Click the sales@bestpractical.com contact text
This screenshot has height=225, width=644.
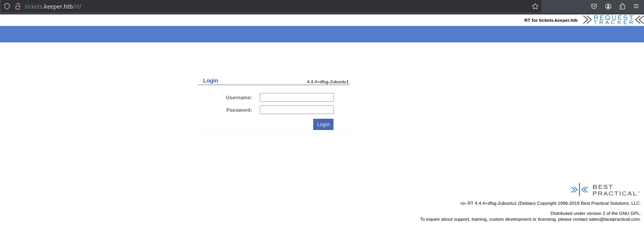point(614,219)
